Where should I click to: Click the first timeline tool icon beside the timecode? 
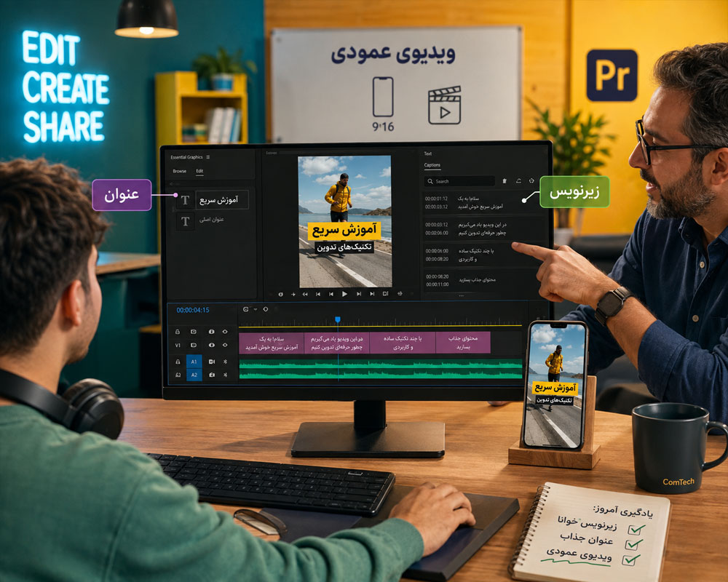pos(245,309)
